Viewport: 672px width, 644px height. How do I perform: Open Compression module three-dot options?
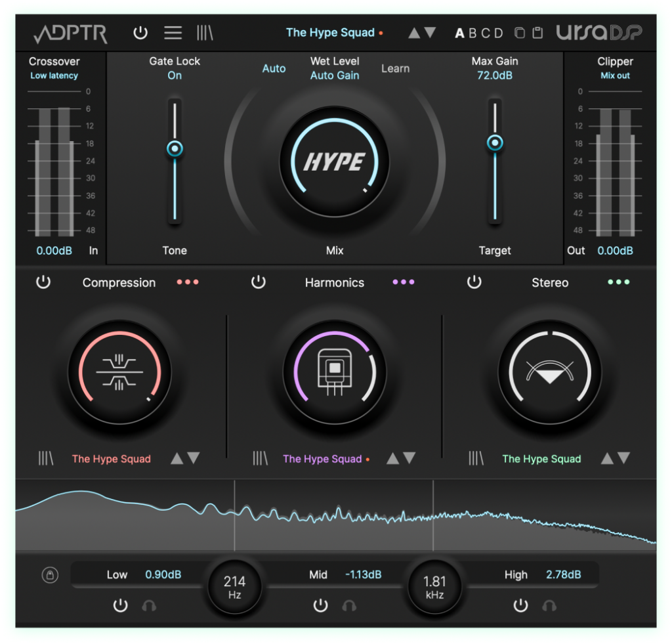coord(188,282)
